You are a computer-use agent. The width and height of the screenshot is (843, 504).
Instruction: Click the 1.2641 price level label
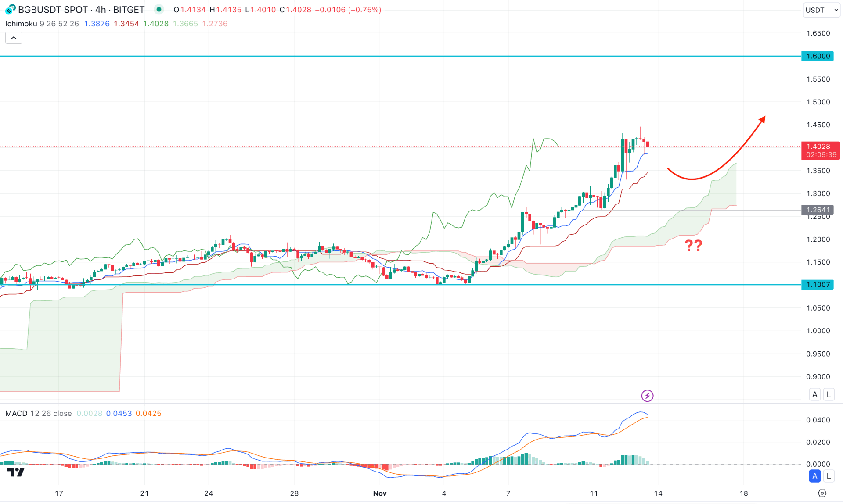[x=818, y=210]
